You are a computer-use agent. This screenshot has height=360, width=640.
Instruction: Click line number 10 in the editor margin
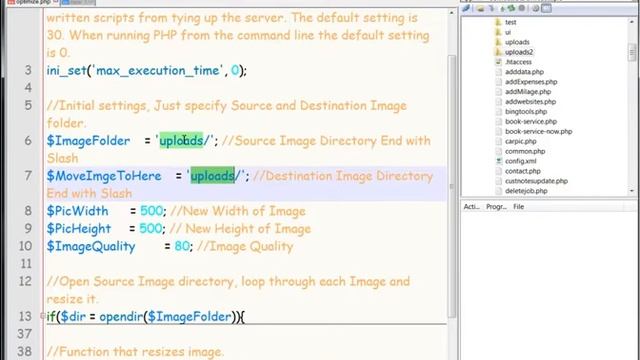[25, 246]
